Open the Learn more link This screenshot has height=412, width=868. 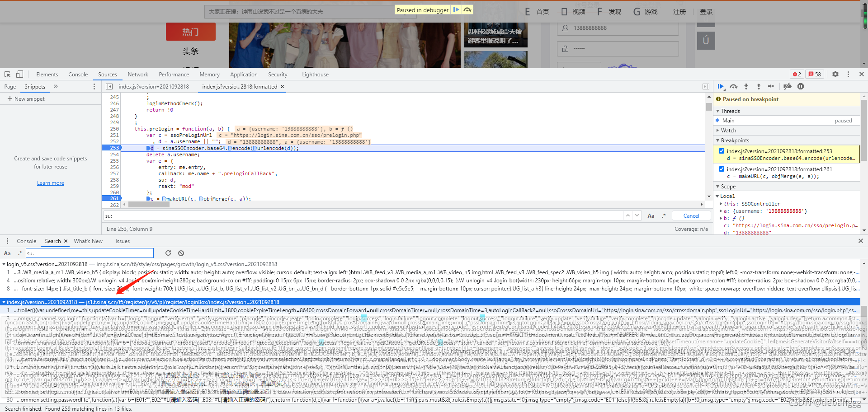[x=51, y=183]
